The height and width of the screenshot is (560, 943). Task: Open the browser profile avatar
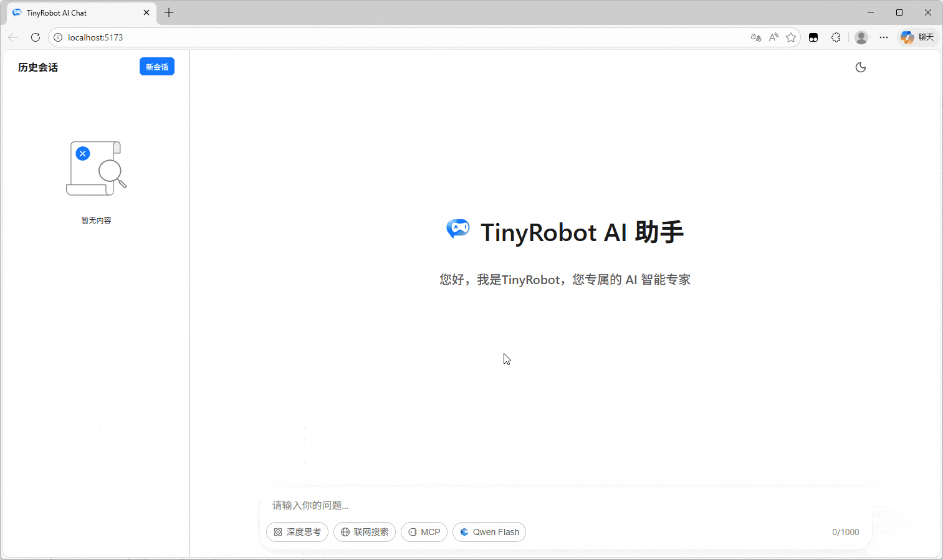click(861, 37)
